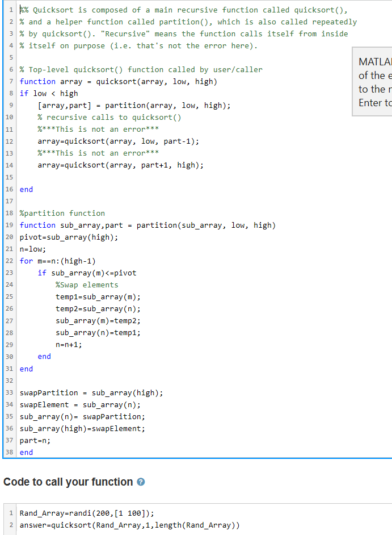
Task: Click the 'if sub_array(m)<=pivot' line
Action: pyautogui.click(x=87, y=273)
